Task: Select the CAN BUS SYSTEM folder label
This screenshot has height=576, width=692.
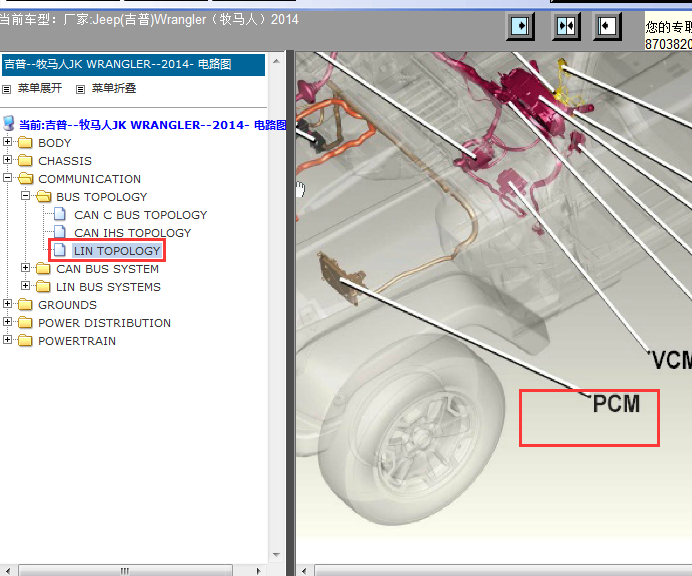Action: (x=107, y=269)
